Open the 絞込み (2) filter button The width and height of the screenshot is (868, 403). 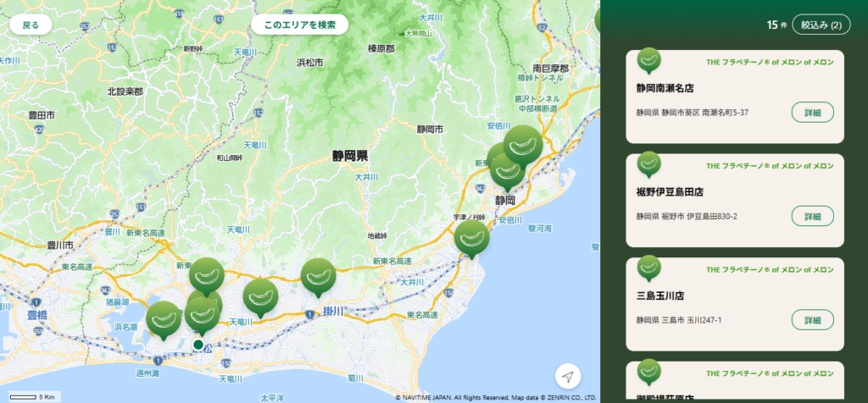(821, 25)
